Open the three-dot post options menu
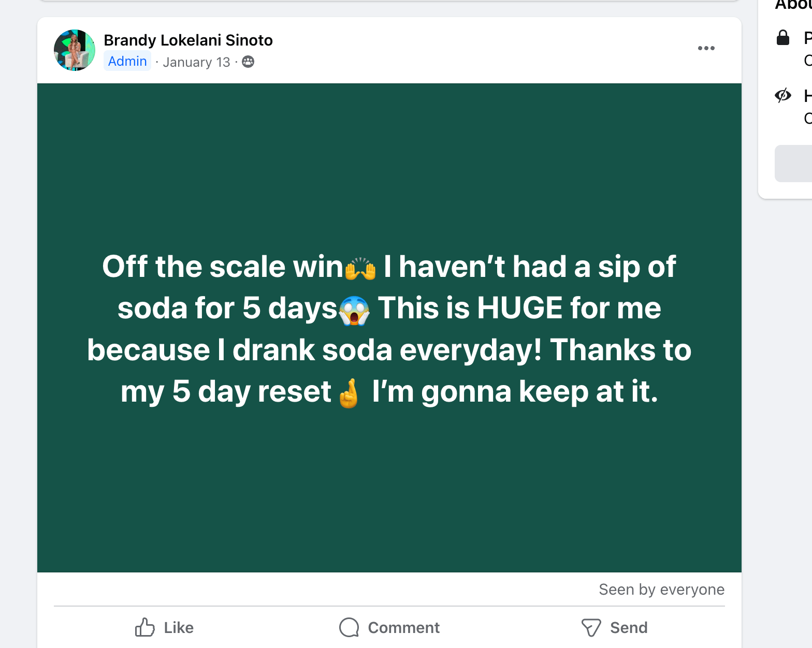The width and height of the screenshot is (812, 648). [x=706, y=48]
